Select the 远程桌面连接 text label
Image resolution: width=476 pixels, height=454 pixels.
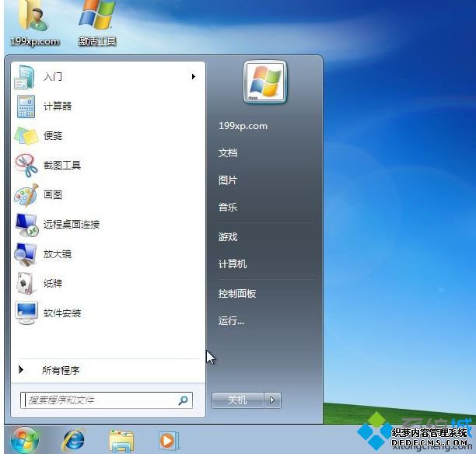(72, 225)
